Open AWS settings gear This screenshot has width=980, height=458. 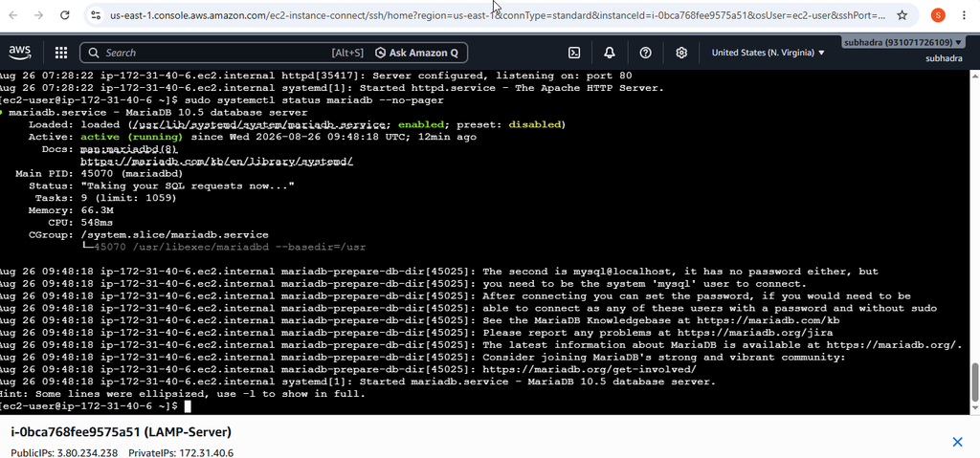(x=681, y=53)
